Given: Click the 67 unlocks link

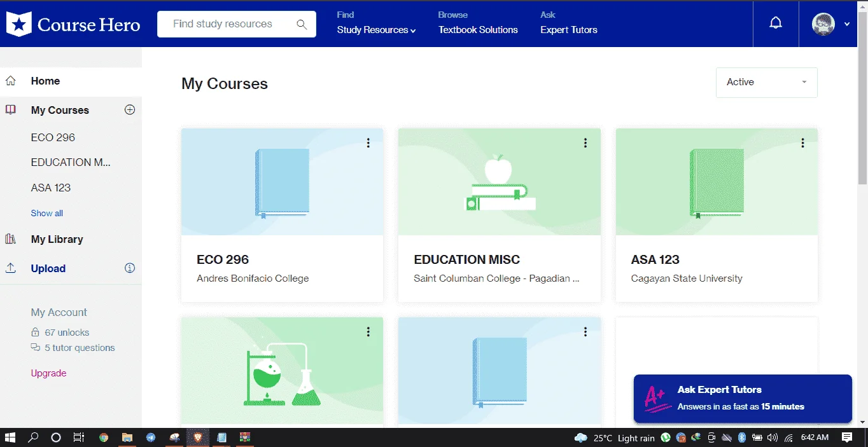Looking at the screenshot, I should (x=67, y=333).
